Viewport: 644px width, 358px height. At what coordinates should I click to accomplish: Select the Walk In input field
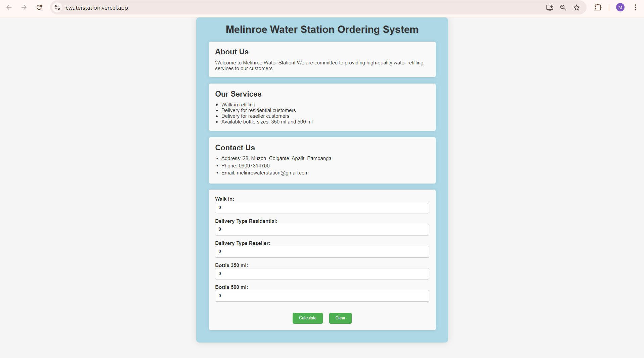tap(321, 207)
